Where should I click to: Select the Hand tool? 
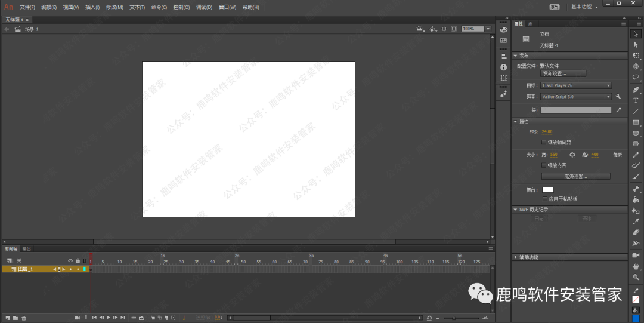(636, 266)
